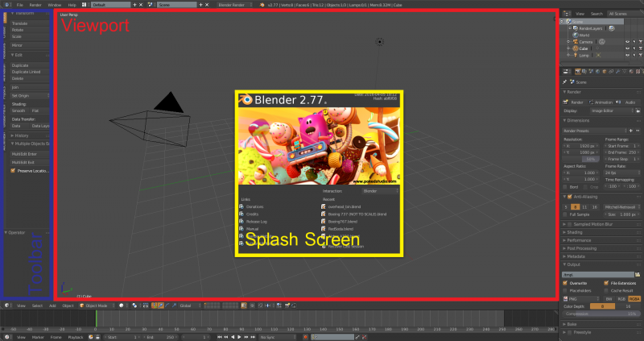Image resolution: width=644 pixels, height=341 pixels.
Task: Open the Marker menu in timeline
Action: [x=38, y=337]
